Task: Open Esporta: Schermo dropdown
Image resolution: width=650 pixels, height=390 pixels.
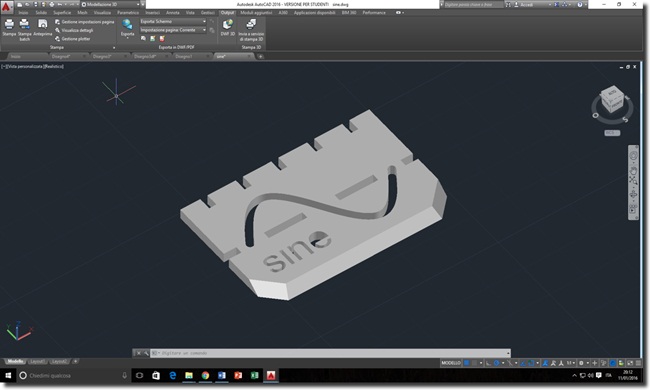Action: pos(173,21)
